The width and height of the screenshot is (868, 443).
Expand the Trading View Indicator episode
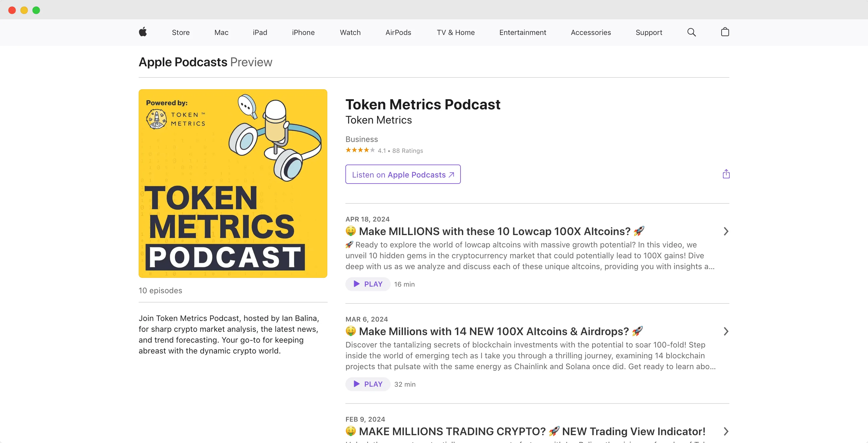(x=726, y=432)
